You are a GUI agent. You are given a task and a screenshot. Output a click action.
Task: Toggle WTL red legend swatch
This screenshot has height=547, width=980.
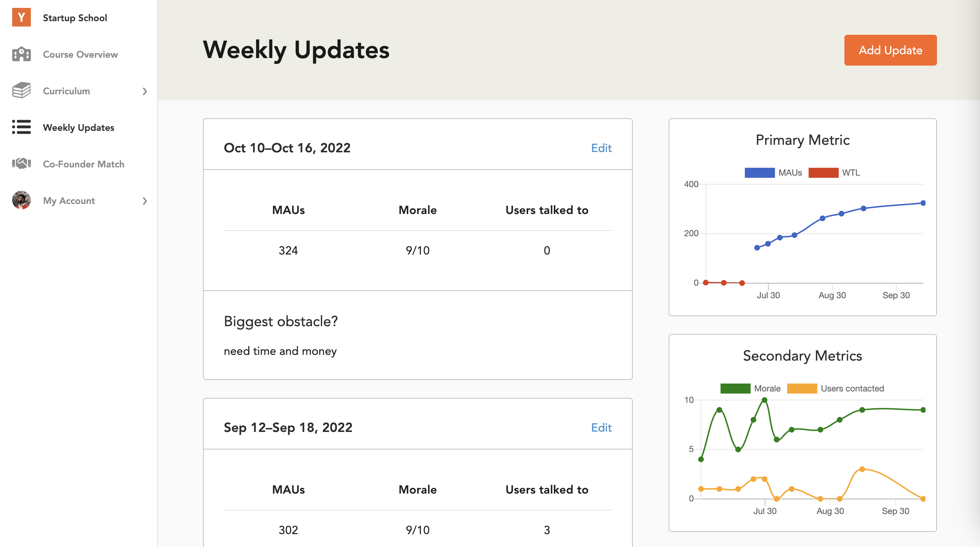click(823, 172)
